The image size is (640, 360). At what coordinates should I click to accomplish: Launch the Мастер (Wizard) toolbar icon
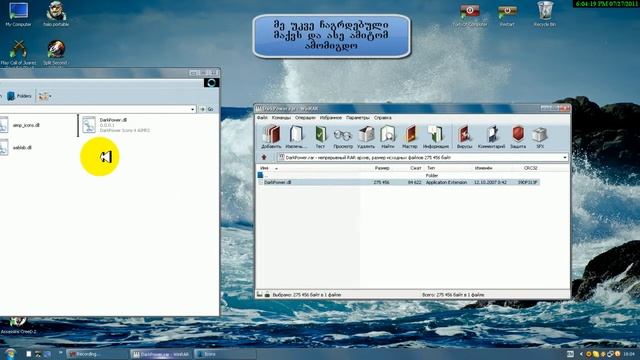coord(410,137)
